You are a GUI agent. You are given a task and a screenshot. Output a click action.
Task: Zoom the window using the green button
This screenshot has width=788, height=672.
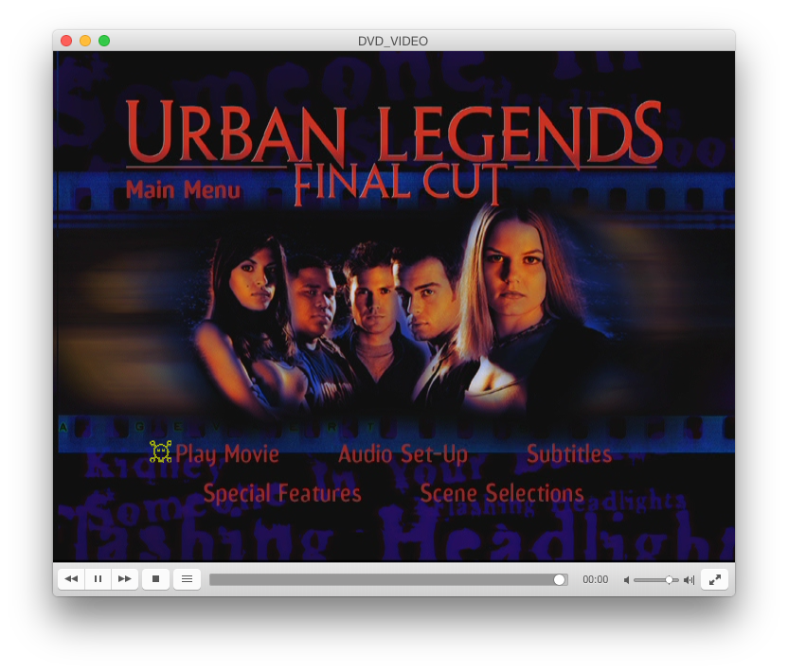click(x=104, y=41)
